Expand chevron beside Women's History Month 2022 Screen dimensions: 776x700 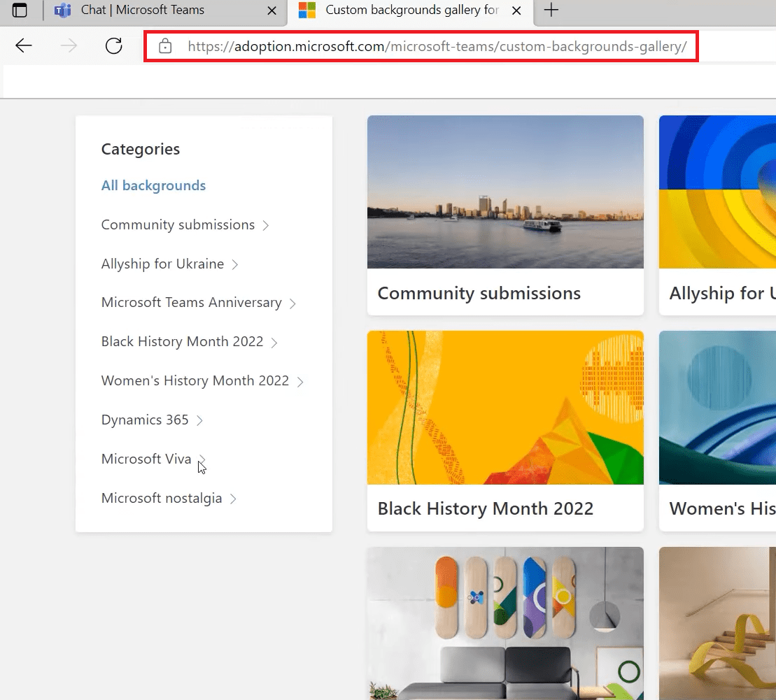click(x=300, y=381)
